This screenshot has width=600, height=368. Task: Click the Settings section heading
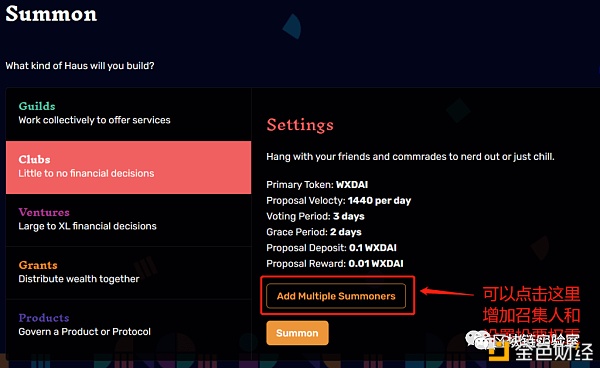click(300, 125)
